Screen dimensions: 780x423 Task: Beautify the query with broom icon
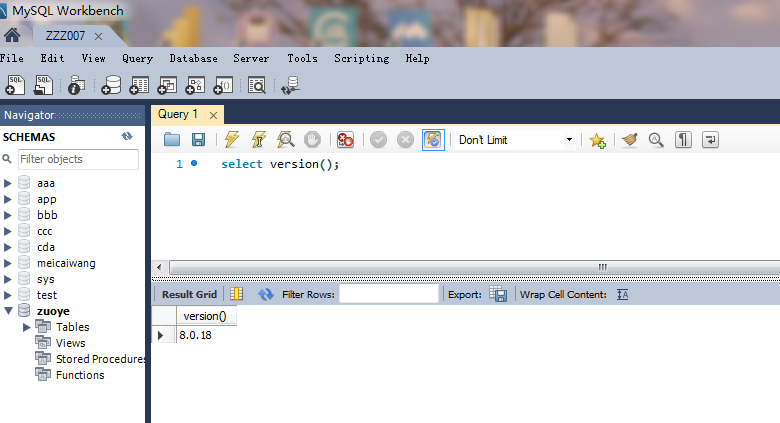point(630,140)
